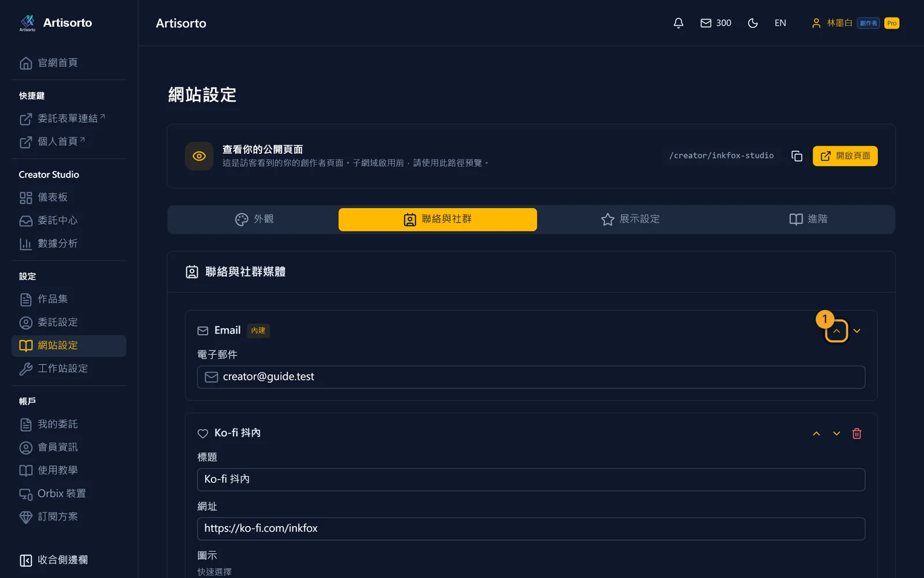Switch to 進階 tab

(x=808, y=220)
